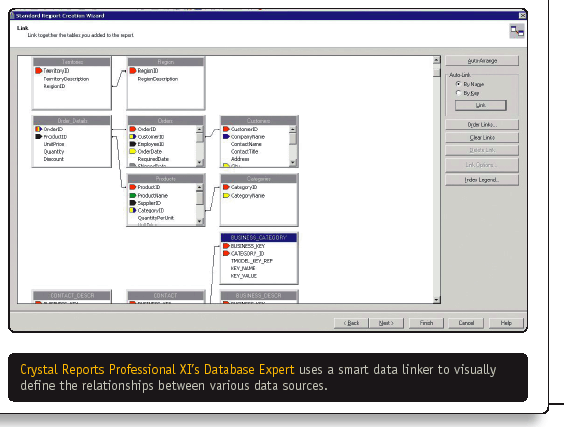Open the Index Legend
564x427 pixels.
pos(482,180)
